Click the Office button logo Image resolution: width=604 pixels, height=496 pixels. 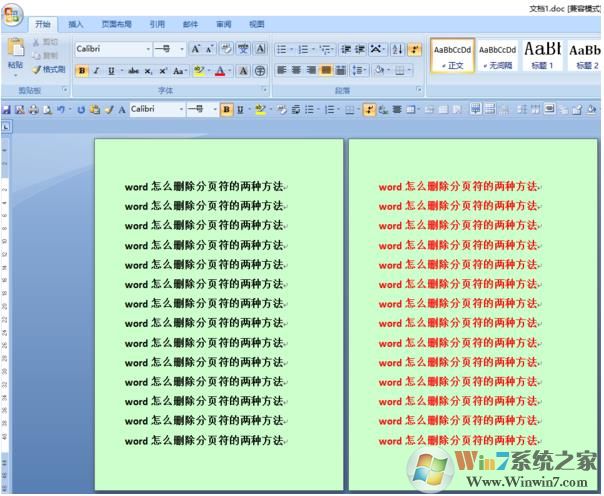[x=12, y=15]
